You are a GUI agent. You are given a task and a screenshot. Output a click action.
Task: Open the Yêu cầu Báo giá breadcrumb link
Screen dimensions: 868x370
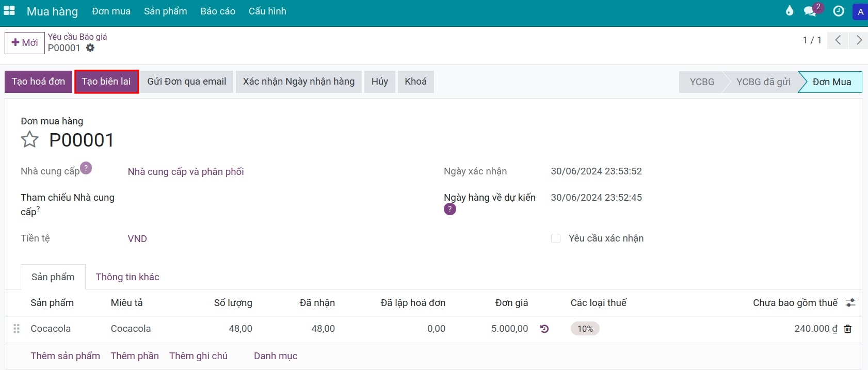[77, 37]
